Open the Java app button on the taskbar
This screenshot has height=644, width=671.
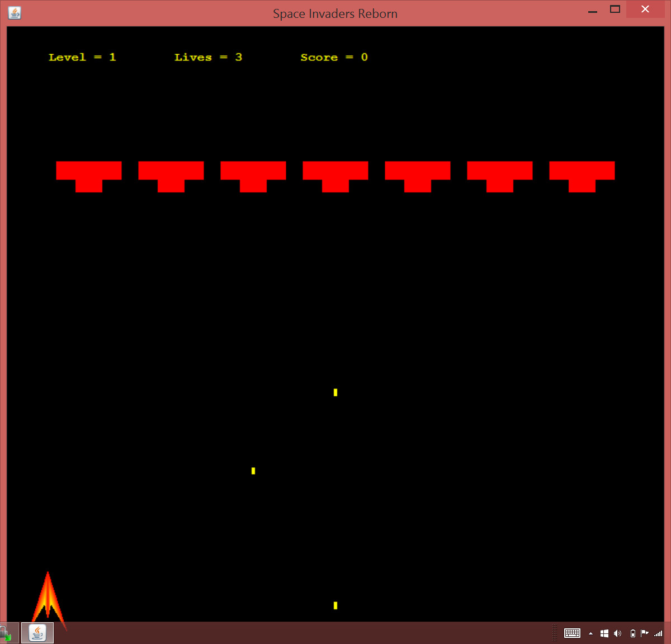(37, 633)
